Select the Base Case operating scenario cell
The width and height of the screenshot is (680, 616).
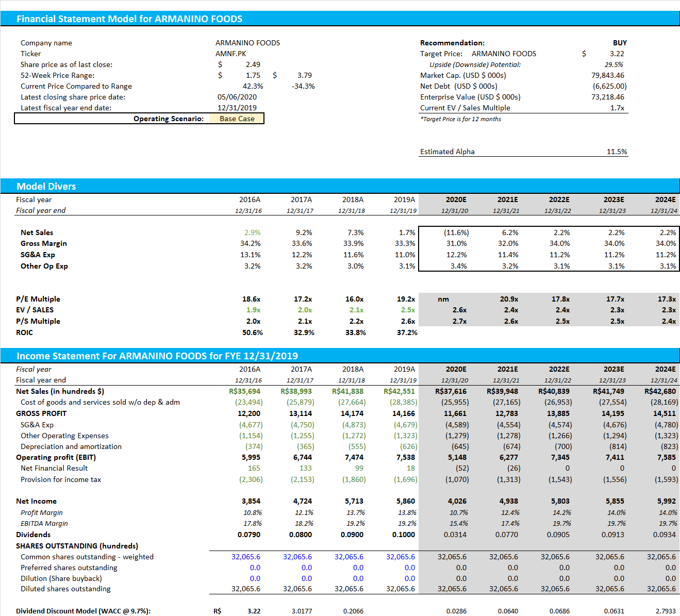click(x=237, y=119)
